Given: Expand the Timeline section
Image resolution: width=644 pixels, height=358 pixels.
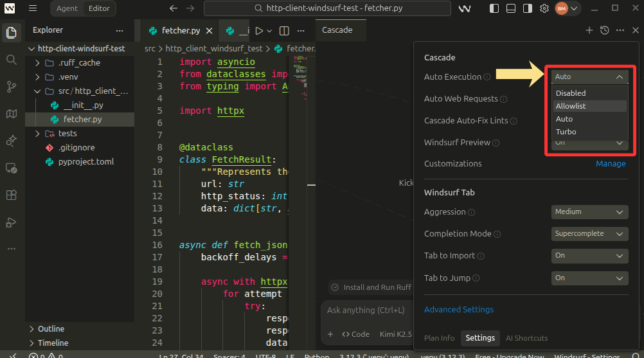Looking at the screenshot, I should (x=80, y=343).
